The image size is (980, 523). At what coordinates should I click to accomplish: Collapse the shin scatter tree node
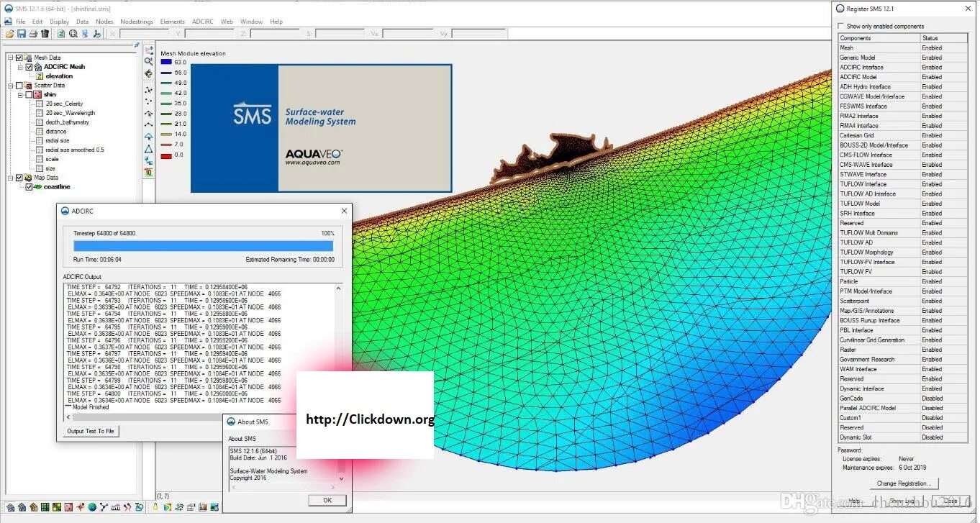coord(19,95)
